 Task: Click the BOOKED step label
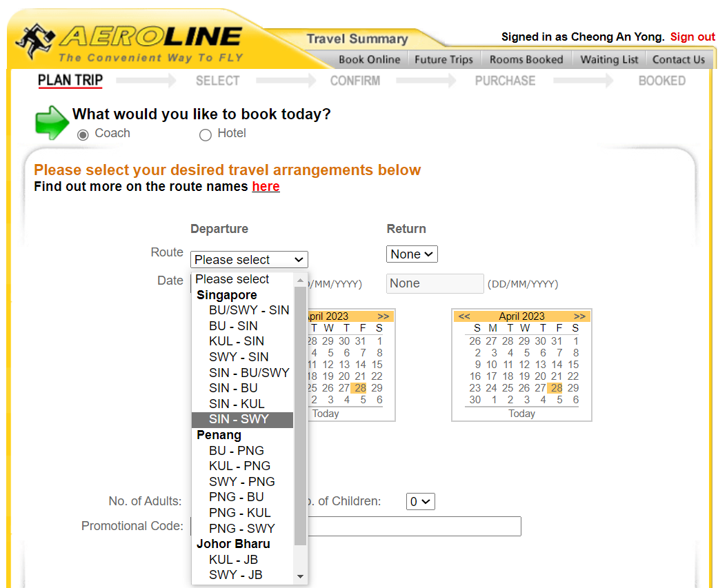(x=661, y=81)
